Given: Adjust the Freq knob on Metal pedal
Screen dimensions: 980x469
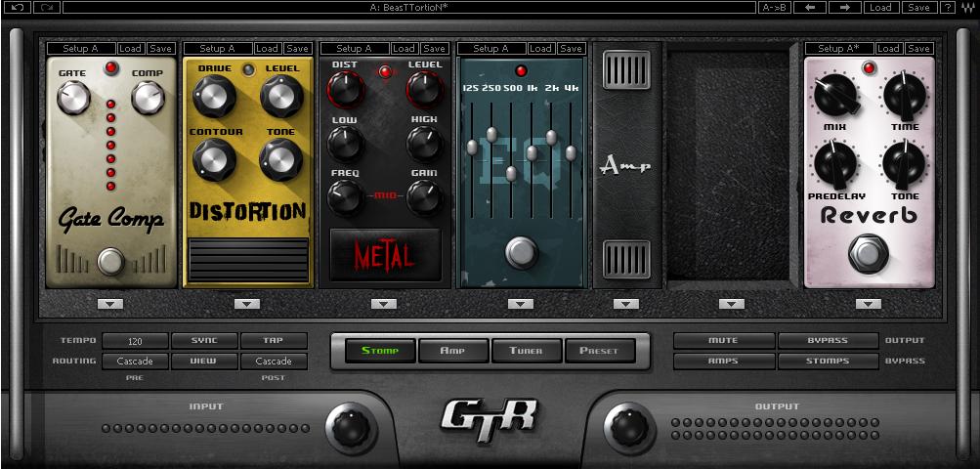Looking at the screenshot, I should [346, 197].
